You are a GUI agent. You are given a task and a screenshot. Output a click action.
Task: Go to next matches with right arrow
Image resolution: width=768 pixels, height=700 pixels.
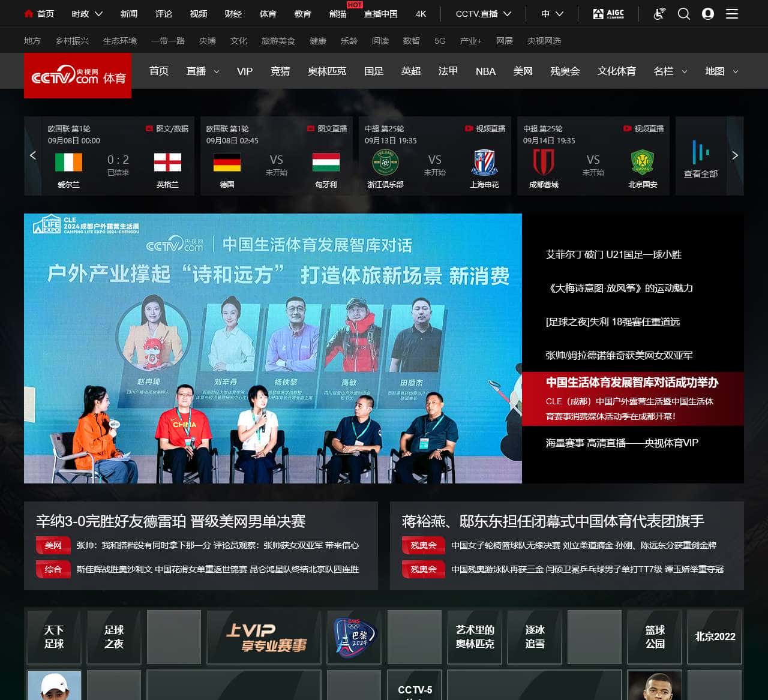click(735, 155)
